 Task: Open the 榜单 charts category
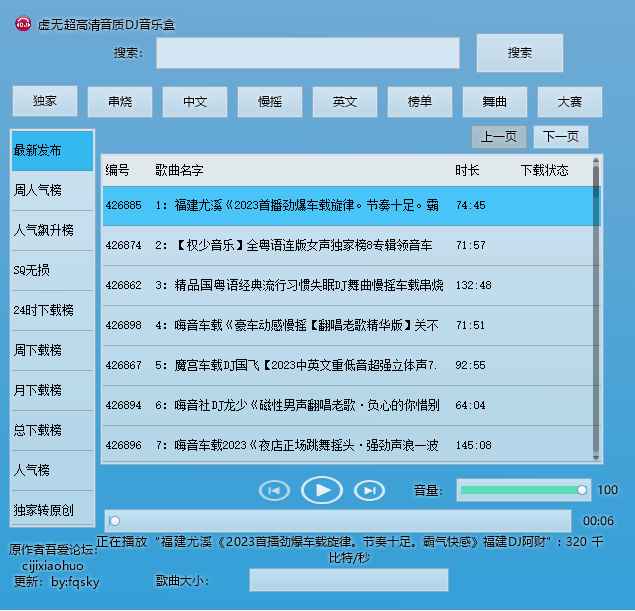(x=420, y=102)
